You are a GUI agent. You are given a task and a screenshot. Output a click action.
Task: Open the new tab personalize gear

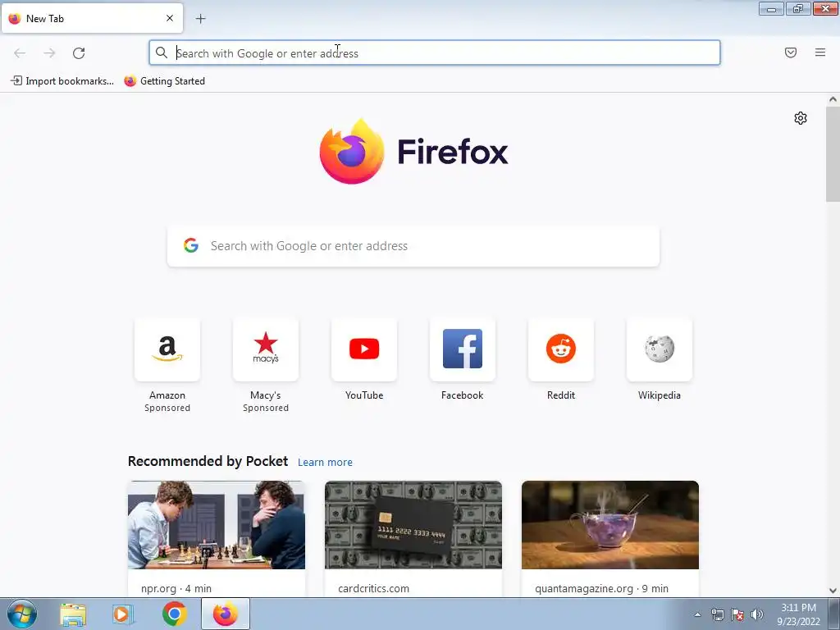[x=801, y=118]
